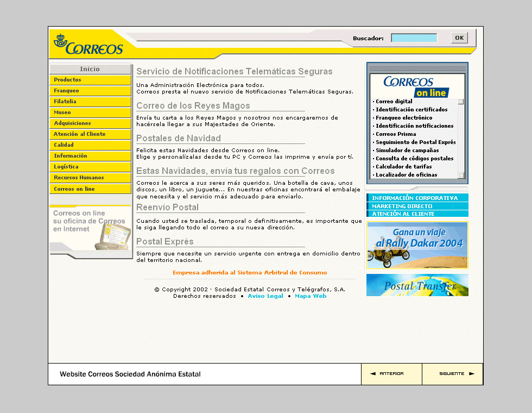Click the OK search button
The width and height of the screenshot is (532, 413).
(x=459, y=37)
